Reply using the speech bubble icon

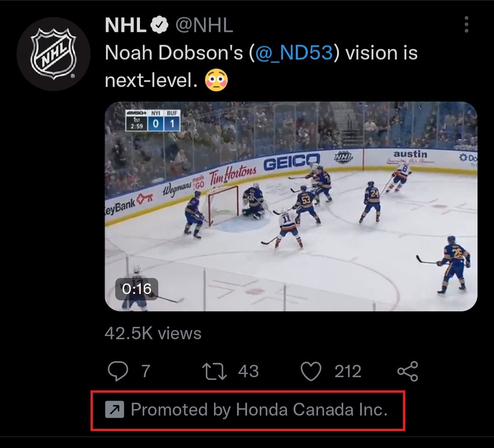[x=118, y=371]
